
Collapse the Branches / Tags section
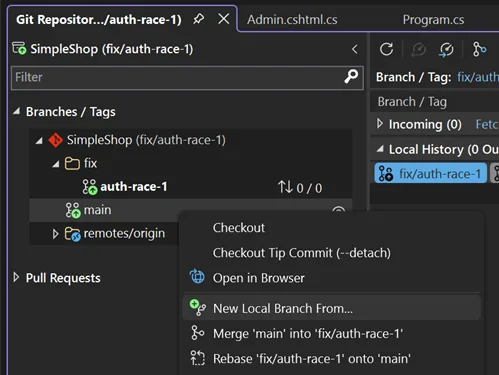coord(16,111)
